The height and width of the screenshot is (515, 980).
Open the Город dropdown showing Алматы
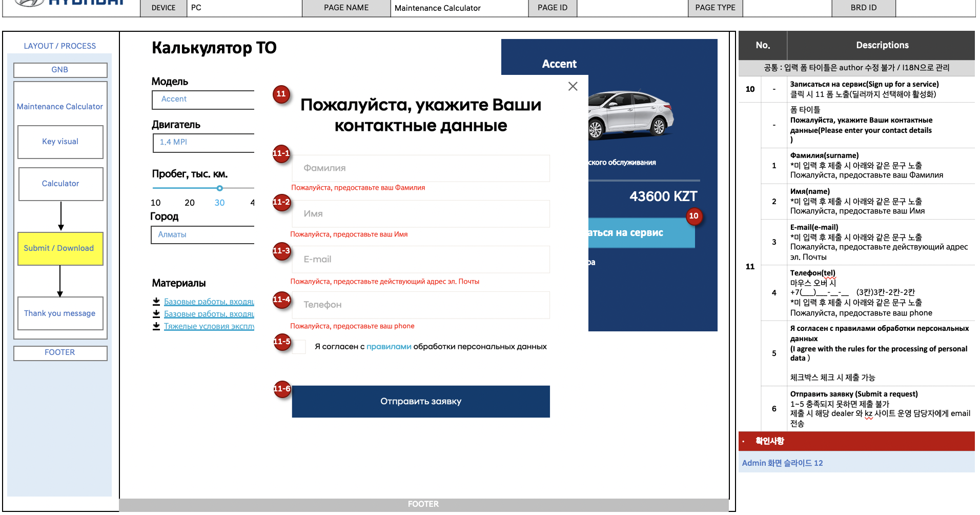[x=203, y=235]
